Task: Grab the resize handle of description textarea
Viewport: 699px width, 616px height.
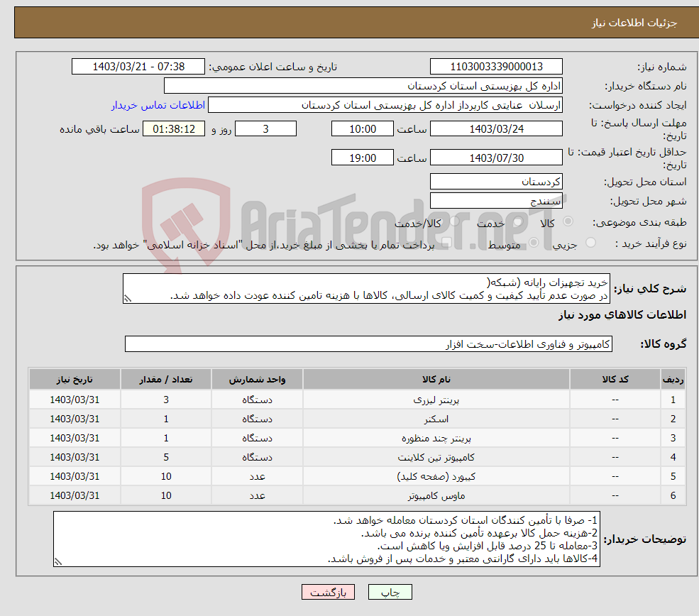Action: 128,299
